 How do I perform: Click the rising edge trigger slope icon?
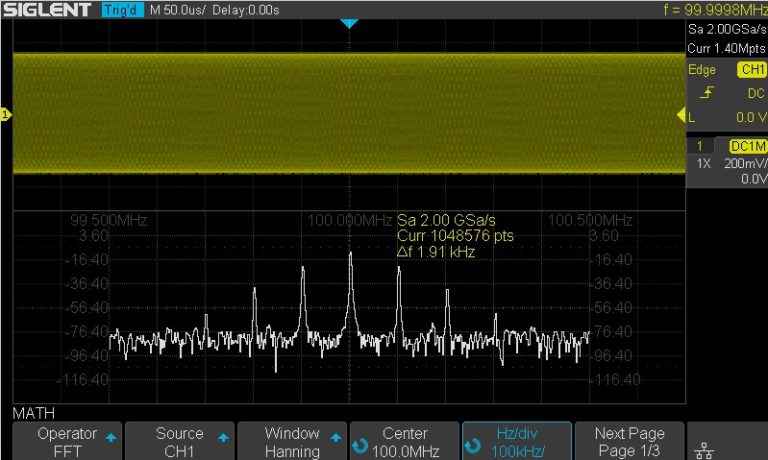[x=707, y=93]
